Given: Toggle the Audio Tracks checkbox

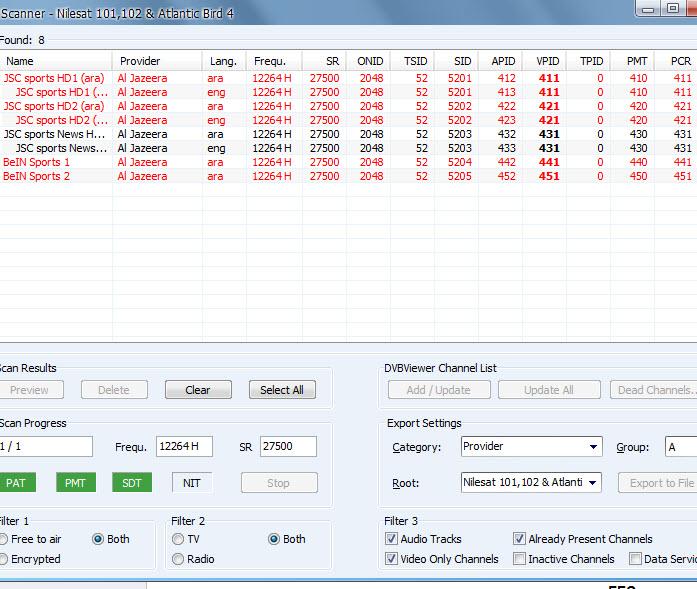Looking at the screenshot, I should click(391, 539).
